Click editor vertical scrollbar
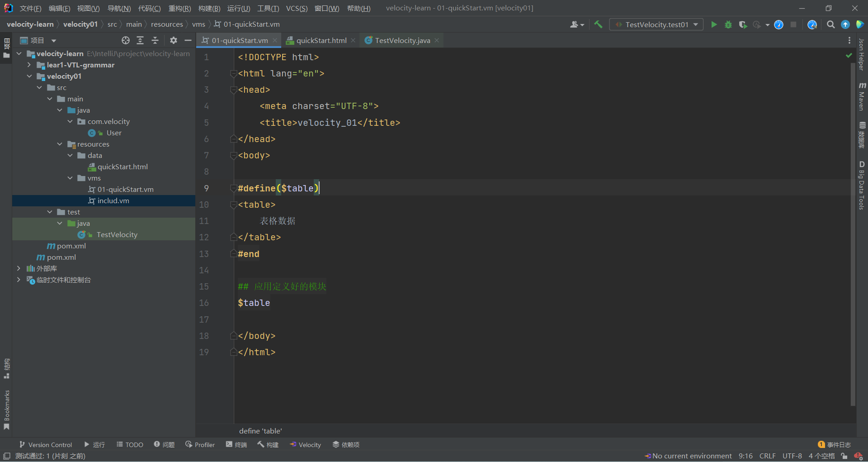Viewport: 868px width, 462px height. click(x=853, y=235)
